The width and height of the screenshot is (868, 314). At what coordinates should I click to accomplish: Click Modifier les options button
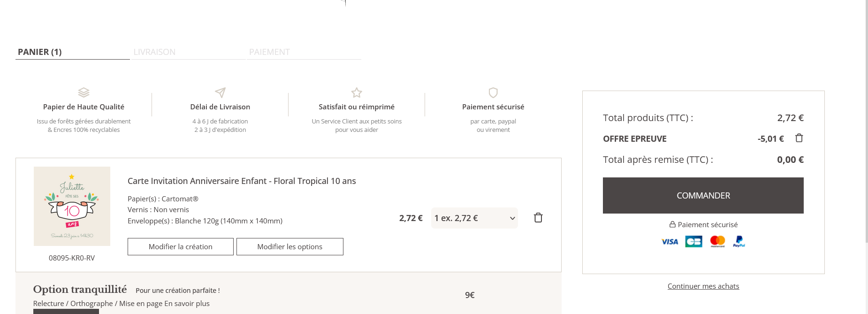(290, 247)
